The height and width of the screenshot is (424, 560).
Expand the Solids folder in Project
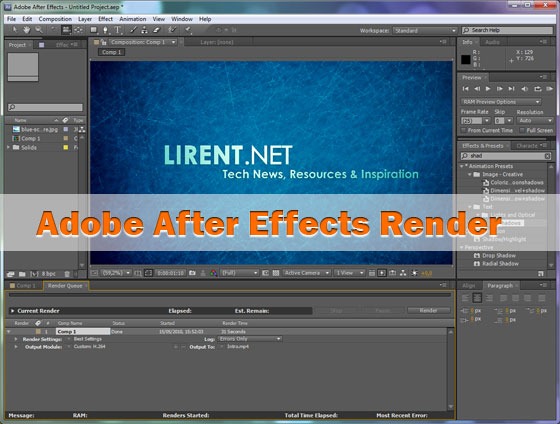coord(8,147)
